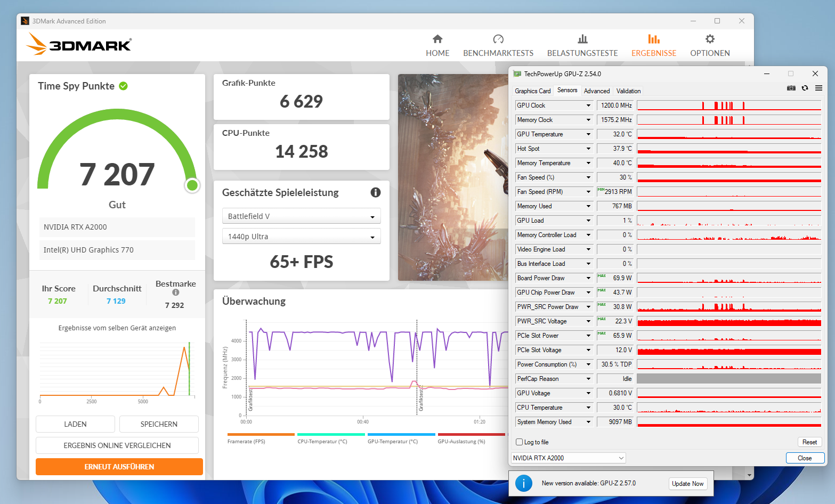
Task: Click the Reset button in GPU-Z
Action: [809, 442]
